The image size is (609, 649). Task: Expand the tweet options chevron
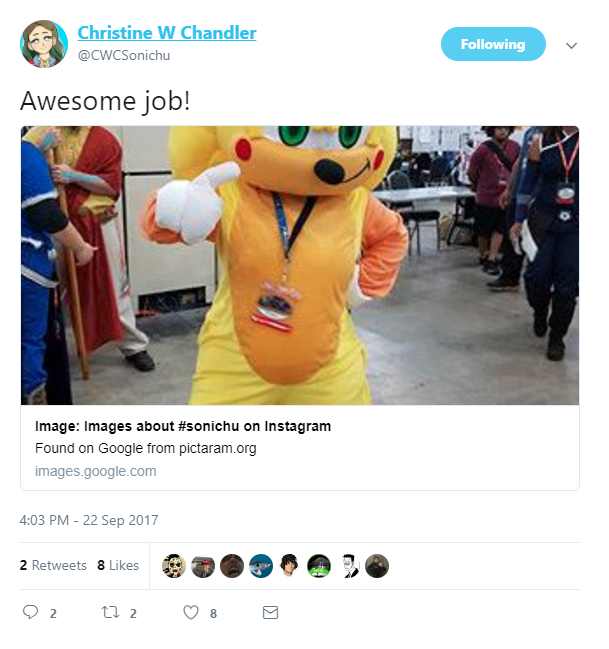571,46
